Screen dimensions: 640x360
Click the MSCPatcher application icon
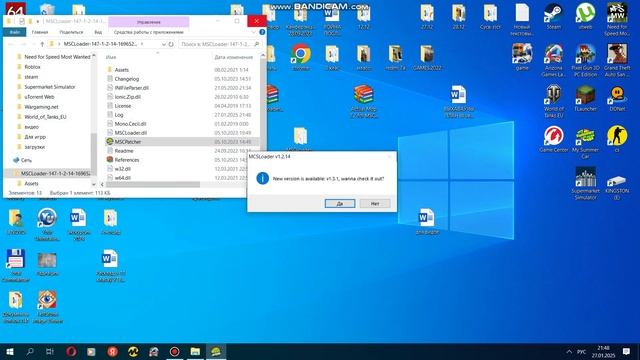coord(110,141)
